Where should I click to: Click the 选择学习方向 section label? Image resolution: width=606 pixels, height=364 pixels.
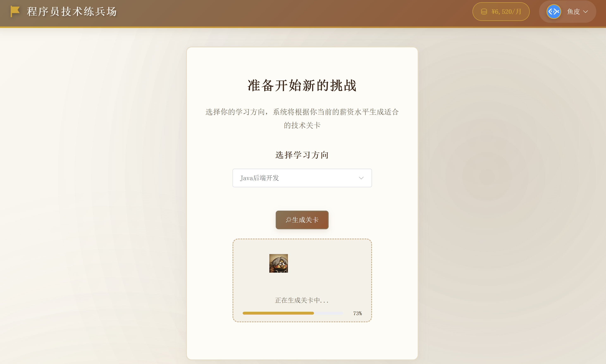(x=302, y=155)
